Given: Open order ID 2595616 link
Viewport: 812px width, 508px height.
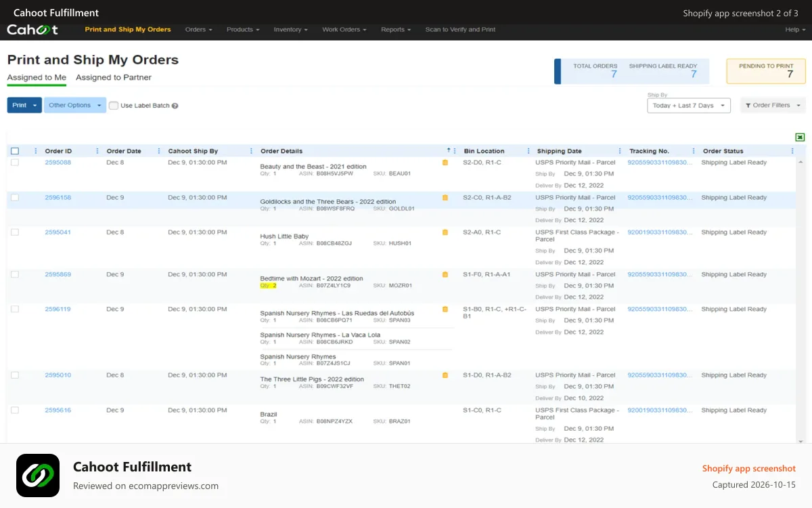Looking at the screenshot, I should click(x=58, y=410).
